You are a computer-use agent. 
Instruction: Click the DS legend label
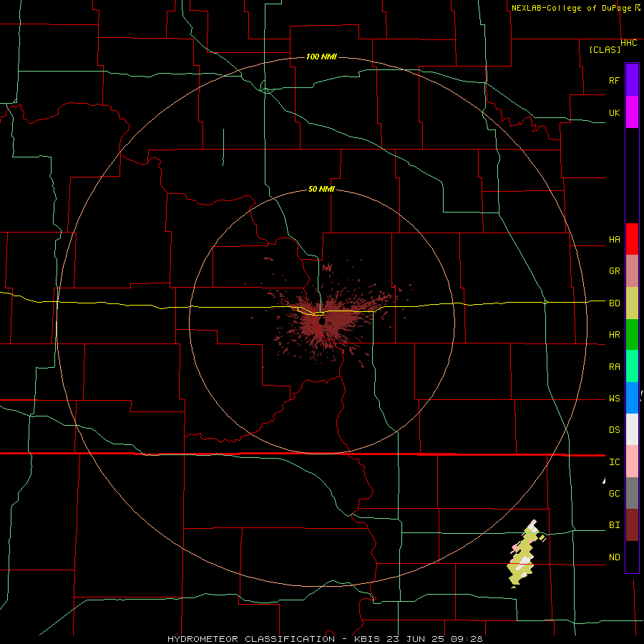[x=614, y=429]
